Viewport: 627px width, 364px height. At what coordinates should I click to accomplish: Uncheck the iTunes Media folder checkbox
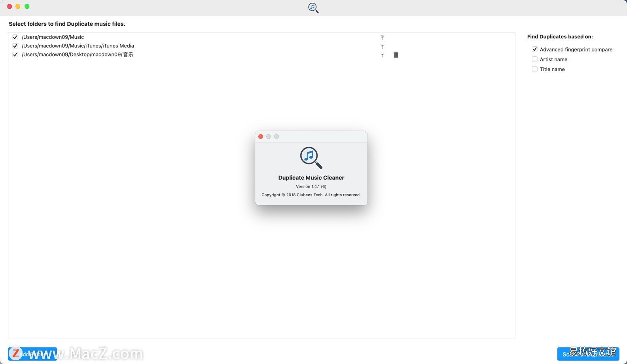(15, 46)
